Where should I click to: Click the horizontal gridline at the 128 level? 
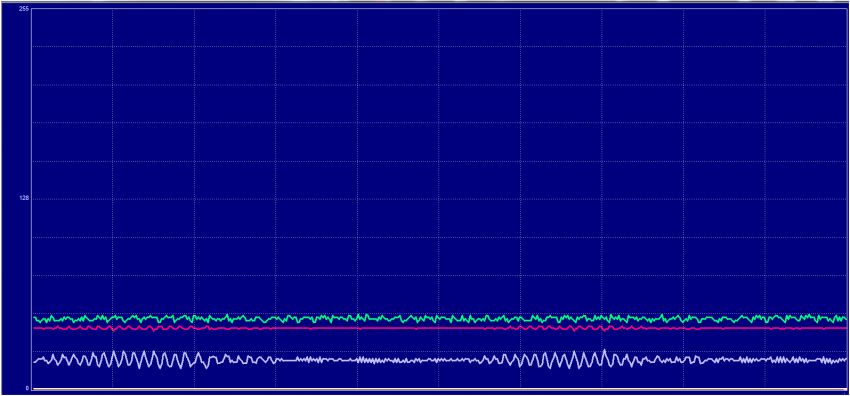click(440, 199)
